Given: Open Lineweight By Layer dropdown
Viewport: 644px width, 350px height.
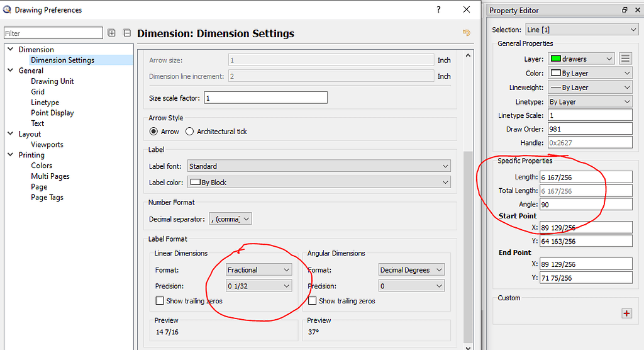Looking at the screenshot, I should pyautogui.click(x=590, y=87).
